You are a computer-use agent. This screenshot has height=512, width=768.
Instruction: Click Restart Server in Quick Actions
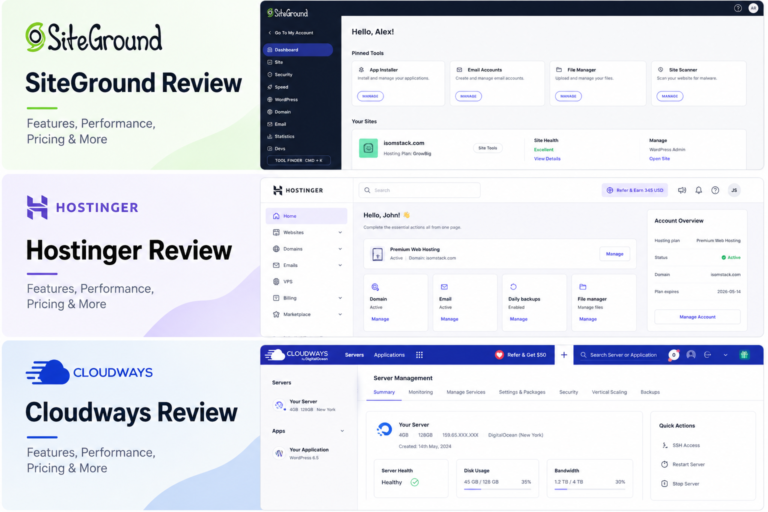(683, 464)
